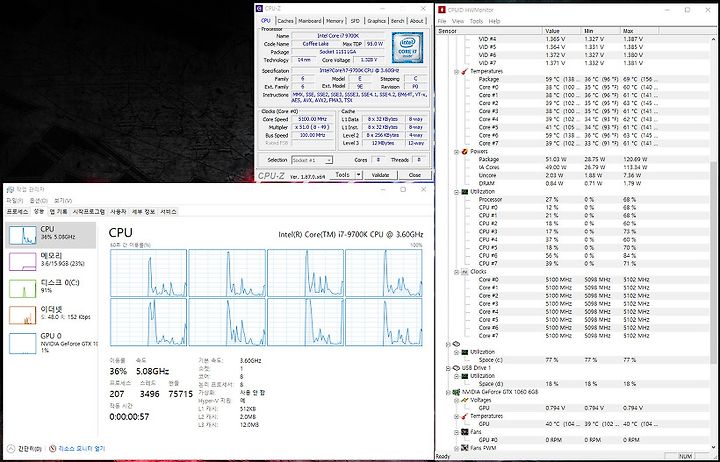Collapse the Voltages node under the NVIDIA GPU

pos(456,400)
